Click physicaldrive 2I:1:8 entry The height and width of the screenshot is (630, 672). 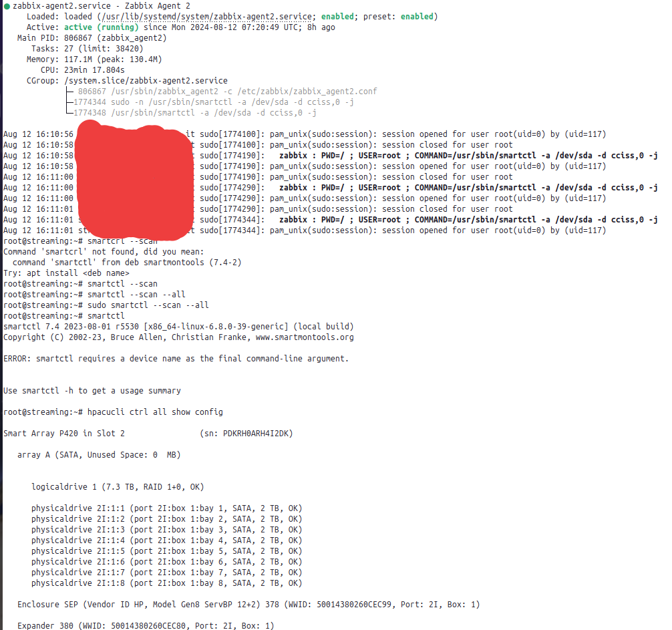tap(167, 583)
